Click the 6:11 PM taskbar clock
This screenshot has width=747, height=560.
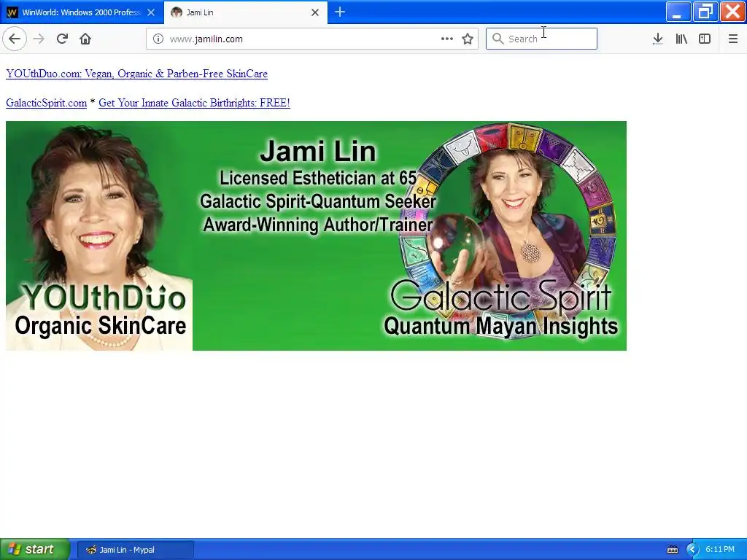720,550
